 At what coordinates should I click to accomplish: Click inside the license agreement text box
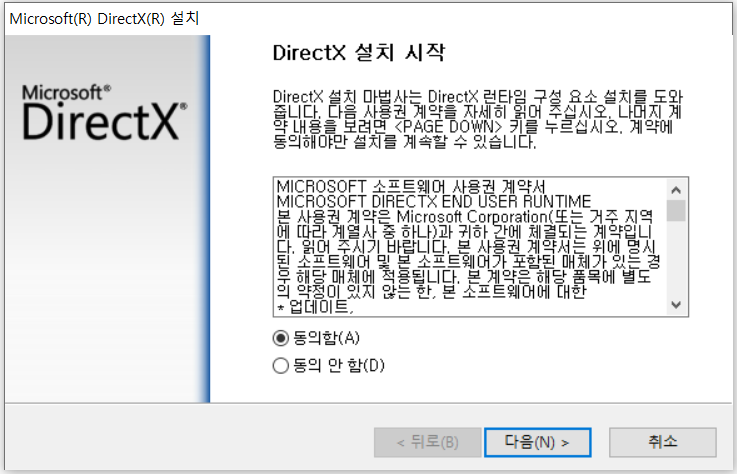470,246
